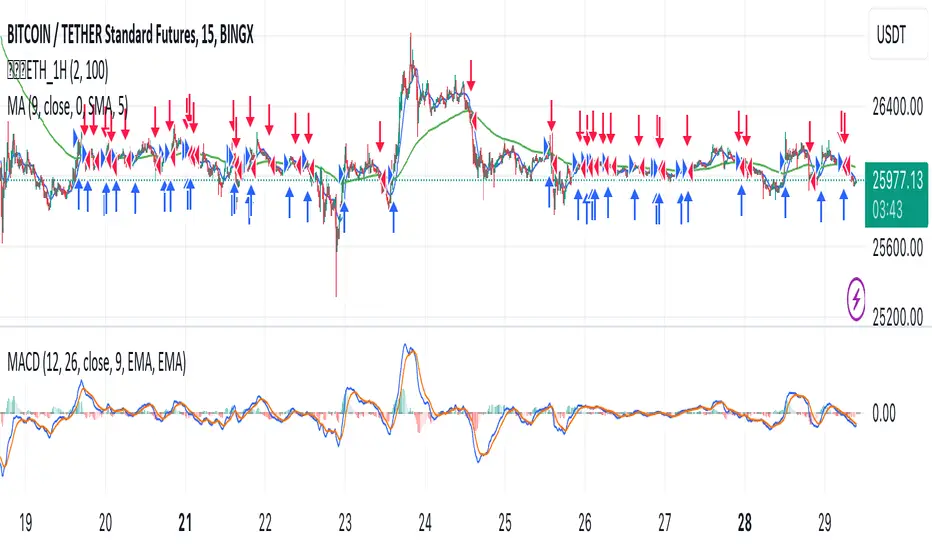This screenshot has height=550, width=932.
Task: Click date 29 on the time axis
Action: (824, 523)
